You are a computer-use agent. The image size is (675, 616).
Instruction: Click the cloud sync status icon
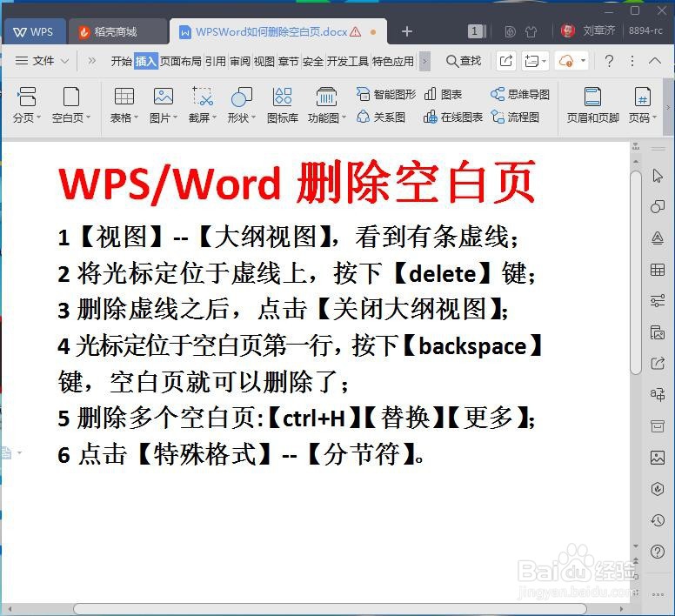(x=565, y=61)
